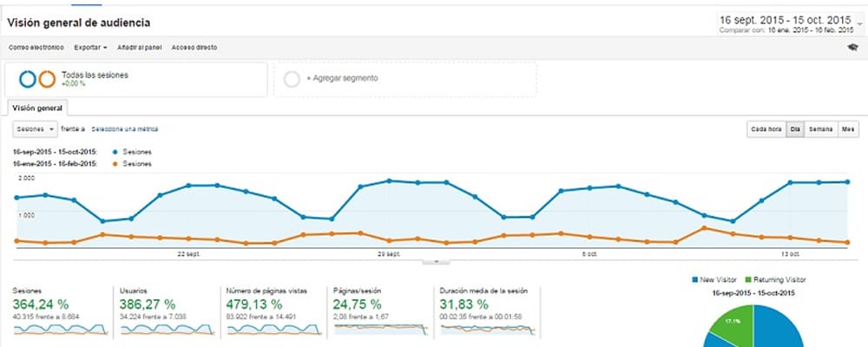Click Seleccione una métrica link
Viewport: 868px width, 347px height.
124,129
